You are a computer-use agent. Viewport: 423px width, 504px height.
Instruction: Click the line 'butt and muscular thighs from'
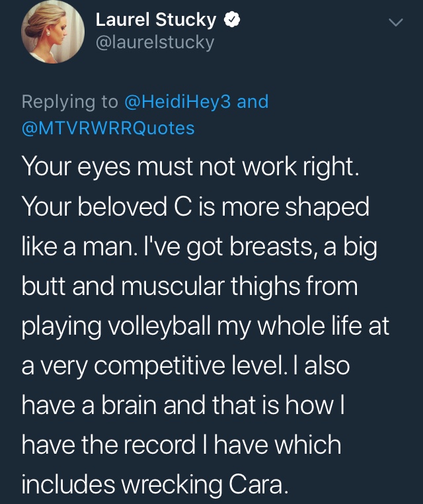click(x=190, y=286)
